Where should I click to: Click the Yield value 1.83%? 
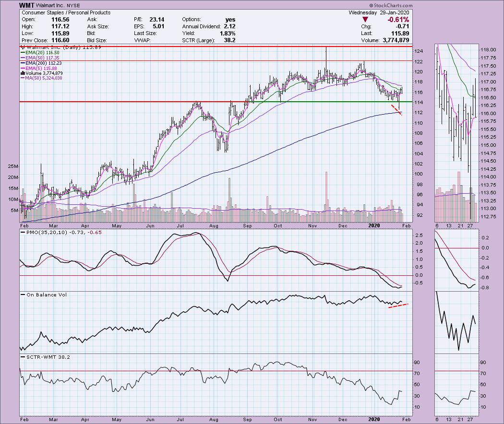point(228,34)
